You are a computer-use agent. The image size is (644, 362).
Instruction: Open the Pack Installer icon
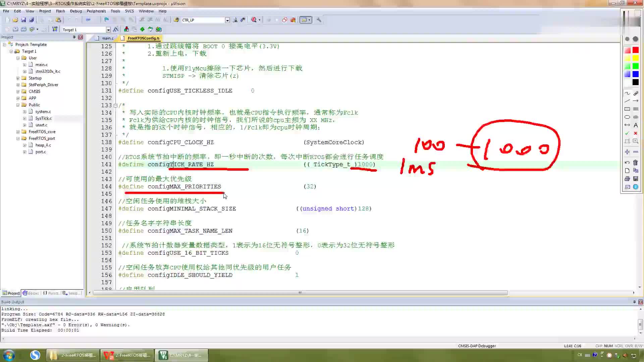pos(159,29)
